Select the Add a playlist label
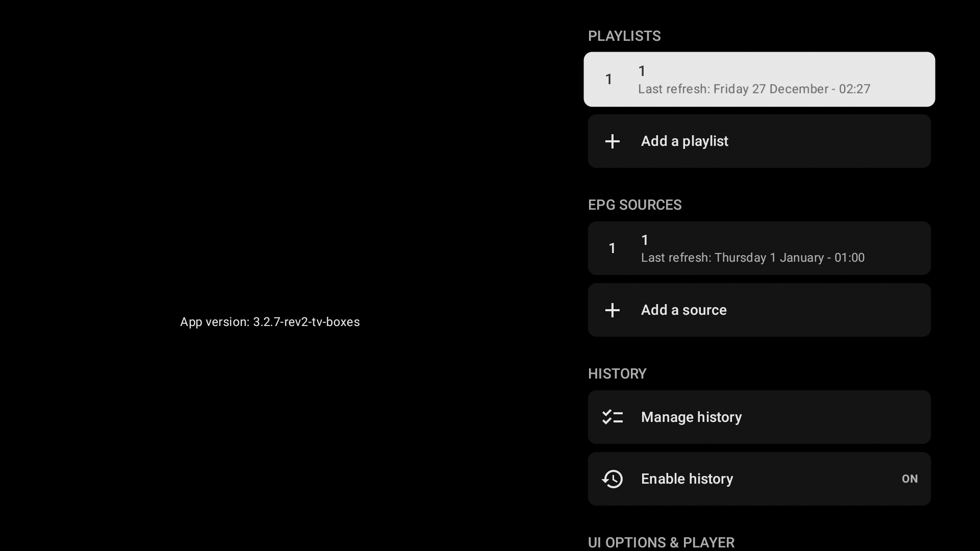980x551 pixels. (684, 141)
